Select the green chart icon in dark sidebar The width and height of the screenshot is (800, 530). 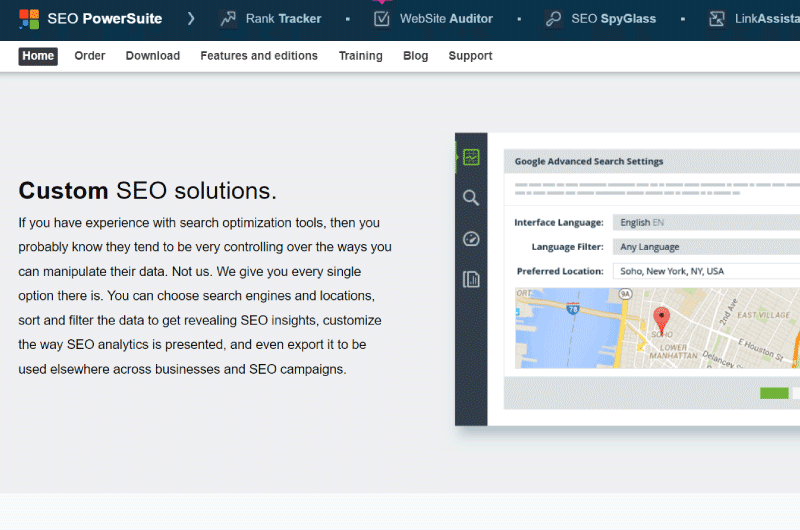click(x=471, y=157)
